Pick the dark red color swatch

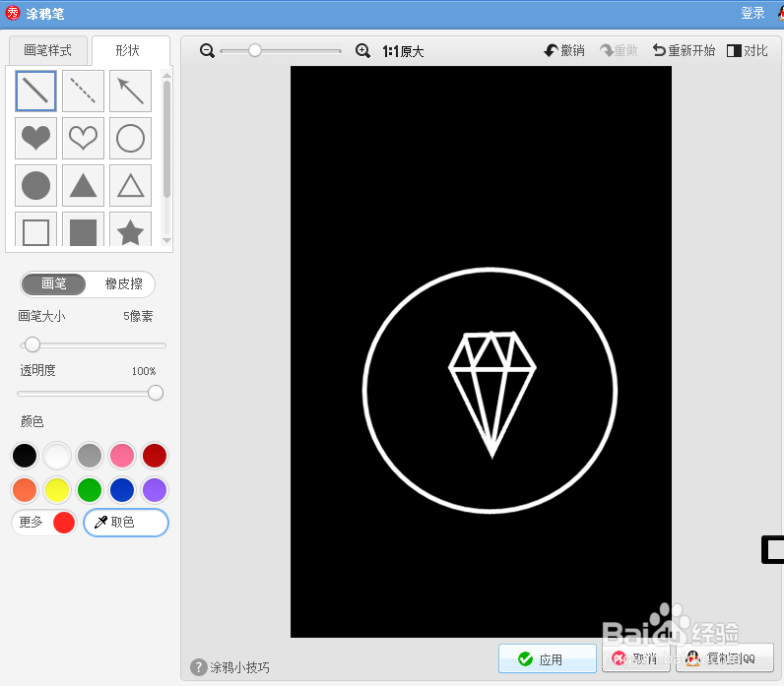[155, 456]
